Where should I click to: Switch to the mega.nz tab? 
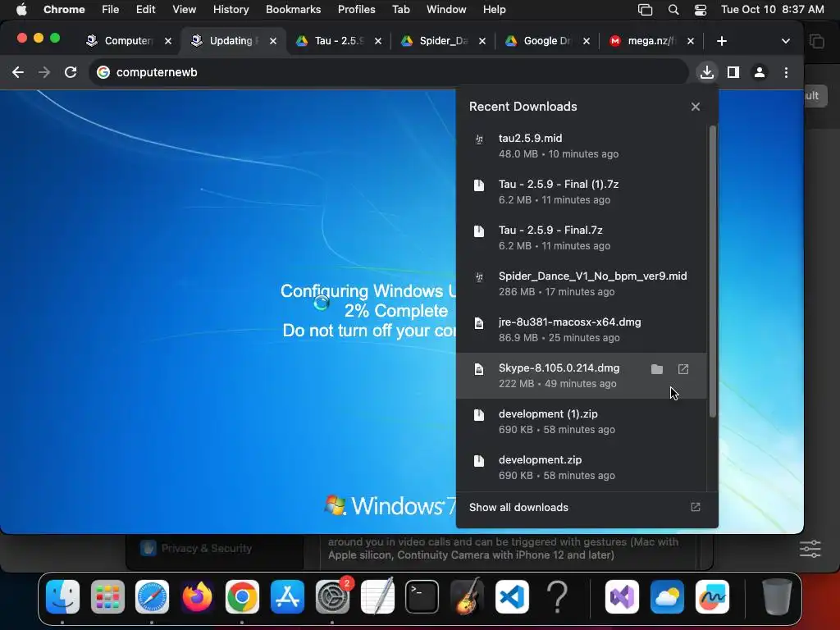pos(651,41)
